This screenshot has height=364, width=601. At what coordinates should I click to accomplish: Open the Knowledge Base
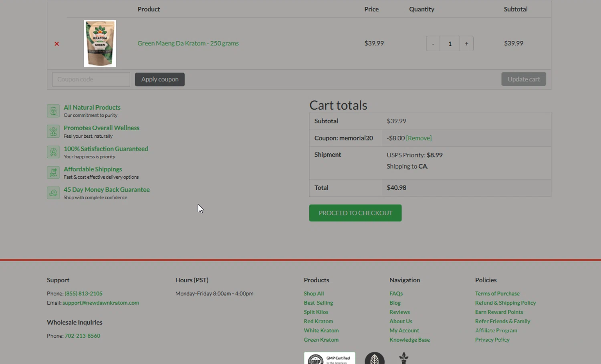tap(409, 340)
